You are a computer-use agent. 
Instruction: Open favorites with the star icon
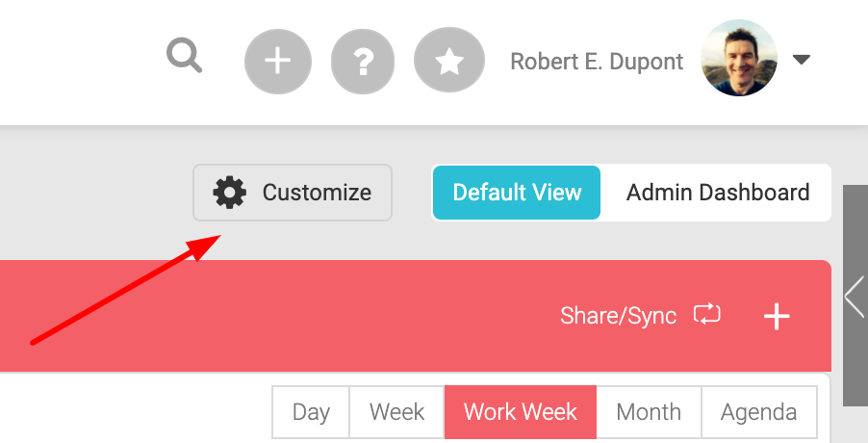(x=449, y=60)
